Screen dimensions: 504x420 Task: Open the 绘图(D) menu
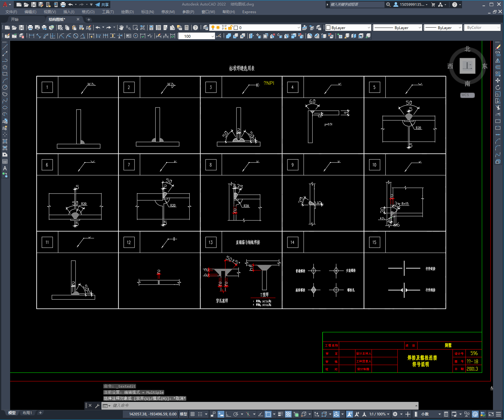[x=127, y=12]
